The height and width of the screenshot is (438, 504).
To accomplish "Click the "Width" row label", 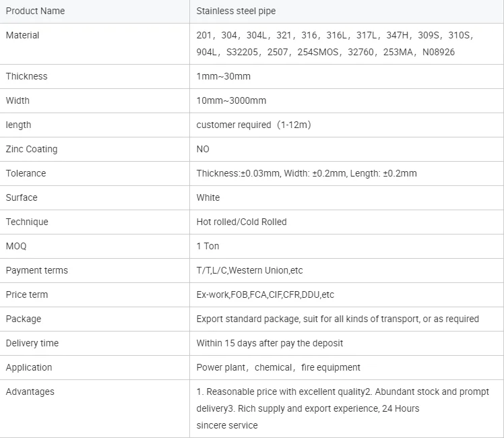I will pos(18,100).
